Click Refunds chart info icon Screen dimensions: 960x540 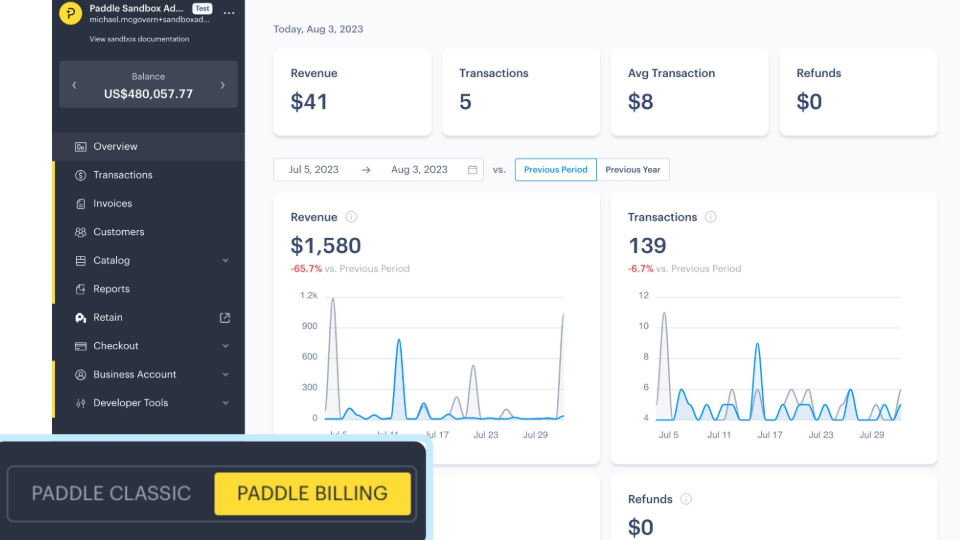click(x=686, y=499)
